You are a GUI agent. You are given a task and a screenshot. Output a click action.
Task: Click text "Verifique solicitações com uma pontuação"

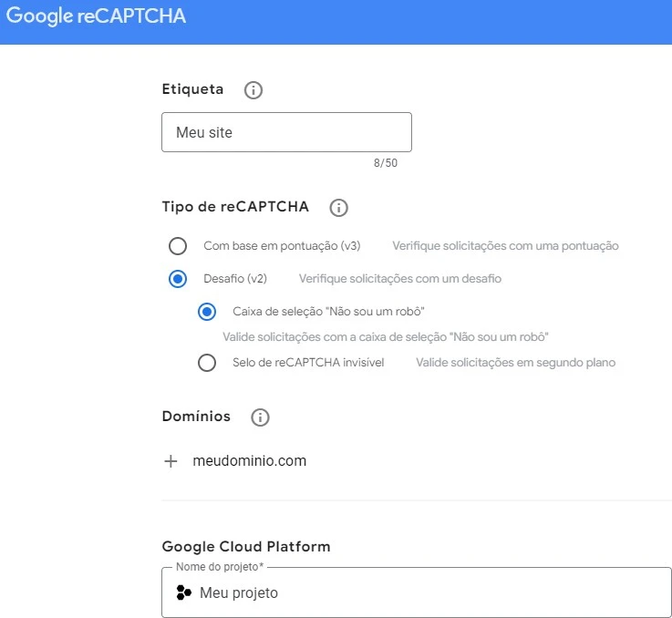[505, 246]
